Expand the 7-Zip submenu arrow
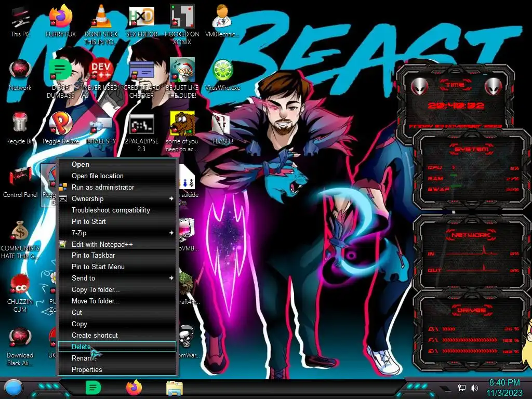Viewport: 532px width, 399px height. [171, 233]
